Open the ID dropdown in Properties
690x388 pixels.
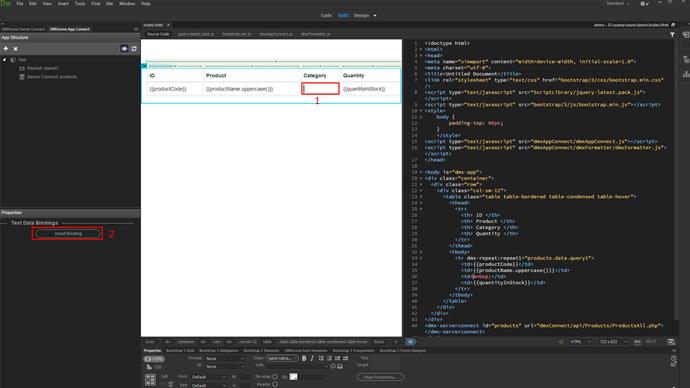[x=225, y=366]
